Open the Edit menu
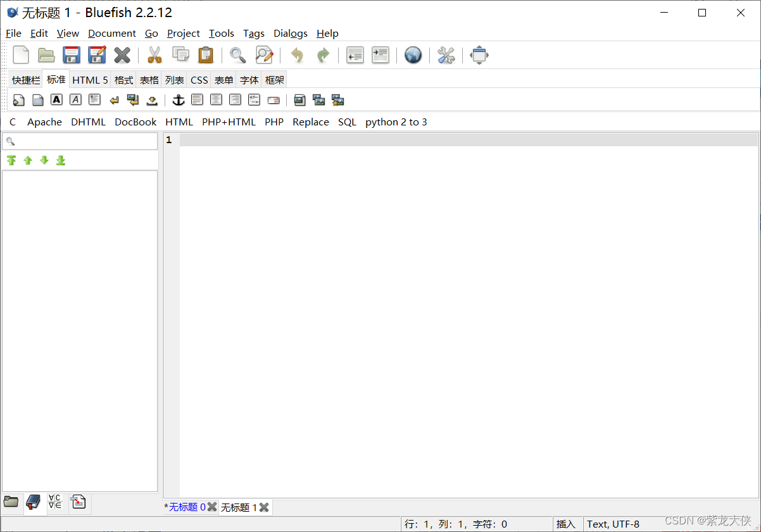This screenshot has width=761, height=532. tap(39, 33)
